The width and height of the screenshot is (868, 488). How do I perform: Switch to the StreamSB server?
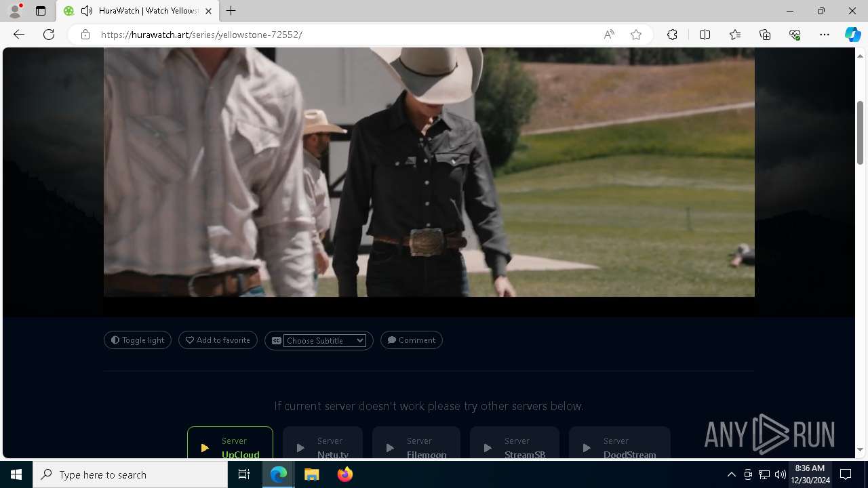tap(515, 443)
